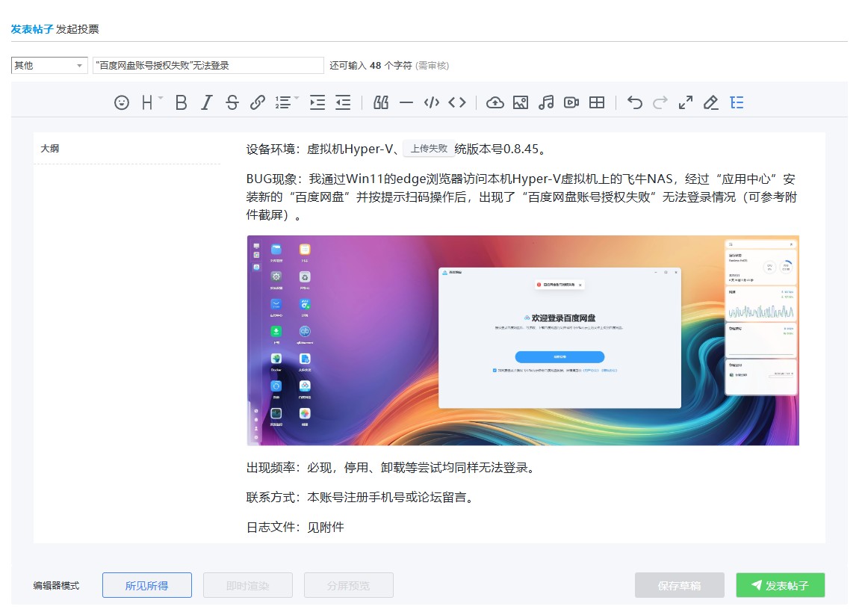Toggle the outline panel icon

click(x=737, y=102)
